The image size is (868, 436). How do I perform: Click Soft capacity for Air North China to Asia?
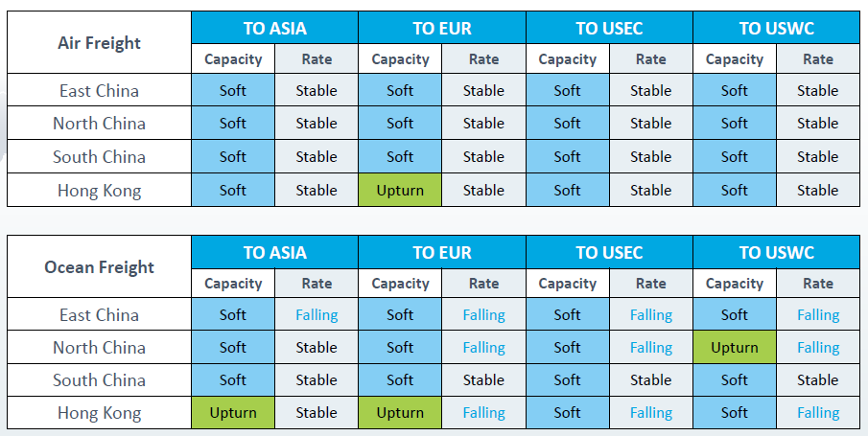click(233, 123)
